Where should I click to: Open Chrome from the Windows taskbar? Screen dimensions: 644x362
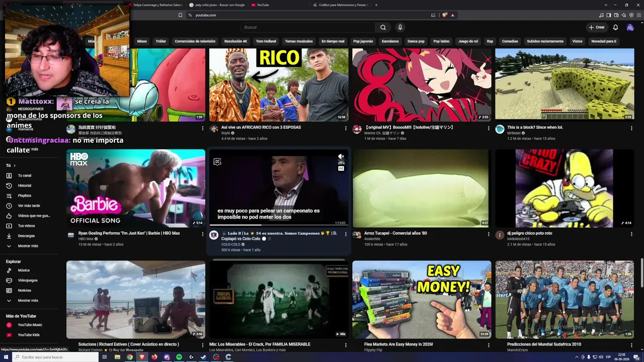pos(130,357)
